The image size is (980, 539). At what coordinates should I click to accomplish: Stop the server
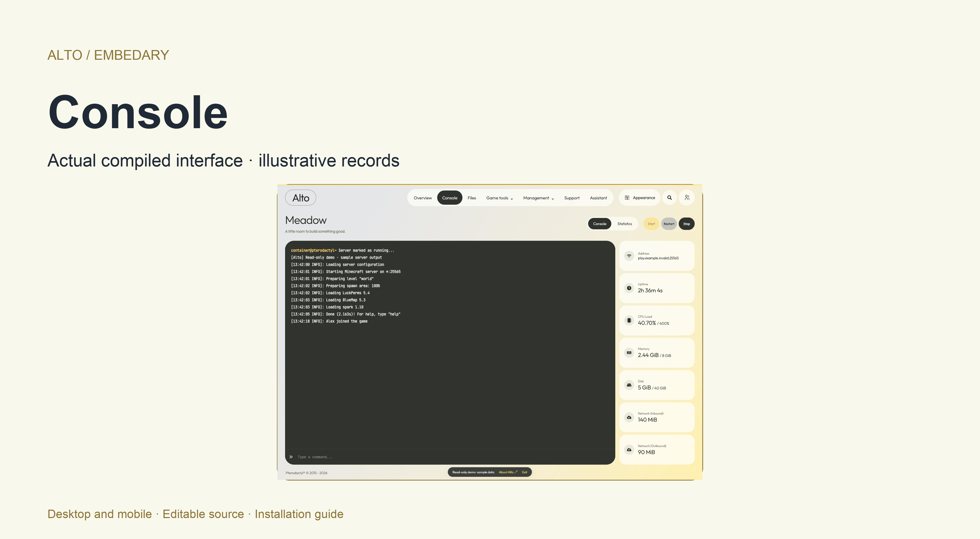pyautogui.click(x=686, y=224)
